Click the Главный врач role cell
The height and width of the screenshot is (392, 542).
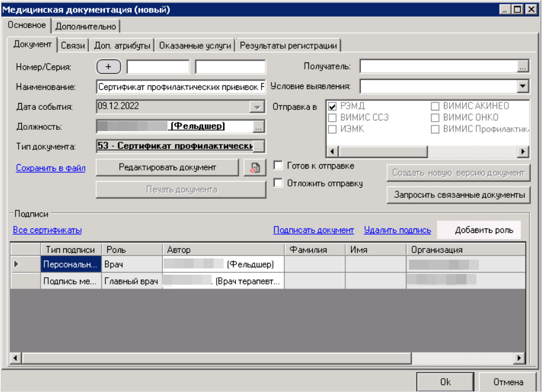click(132, 281)
